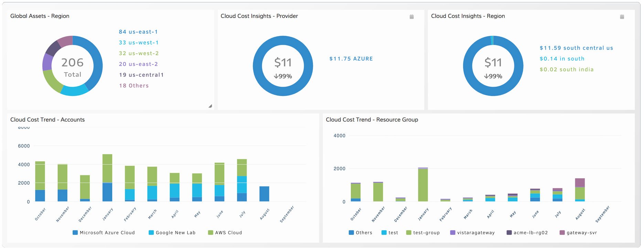Click September axis label in Resource Group chart

coord(602,214)
